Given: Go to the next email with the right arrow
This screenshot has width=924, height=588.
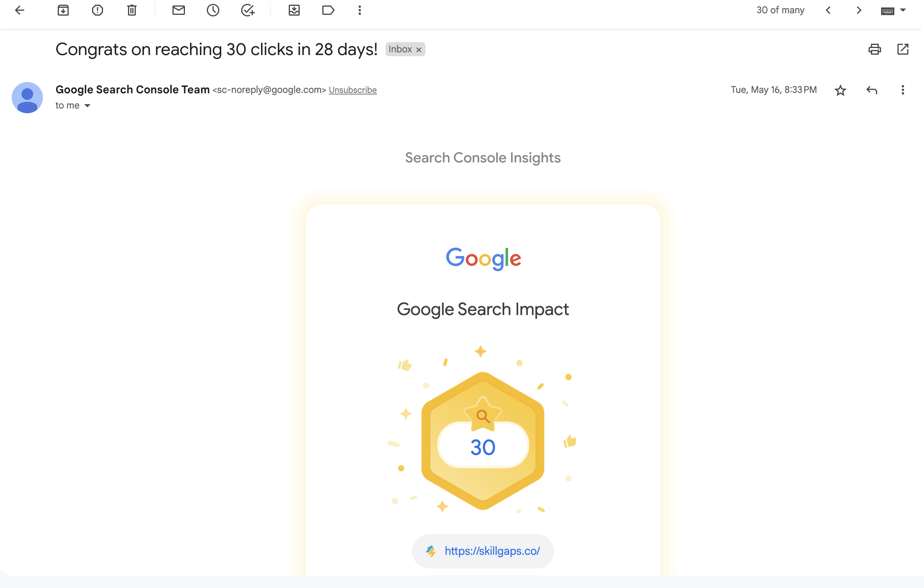Looking at the screenshot, I should click(859, 11).
